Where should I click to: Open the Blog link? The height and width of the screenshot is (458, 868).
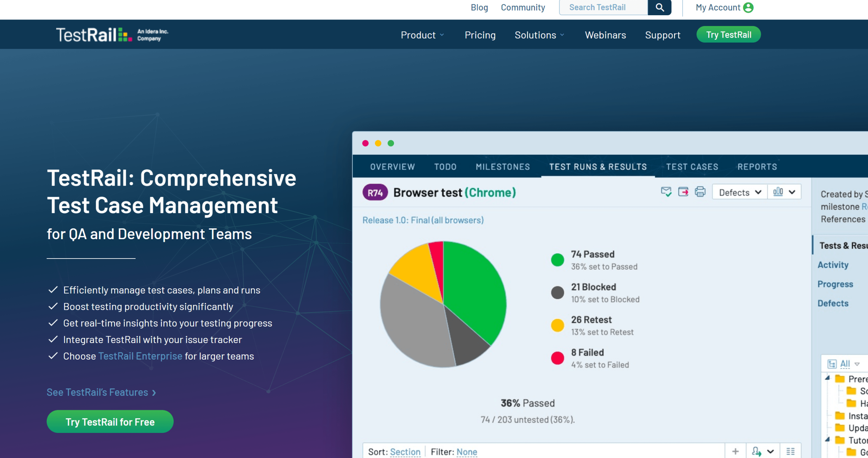[479, 7]
